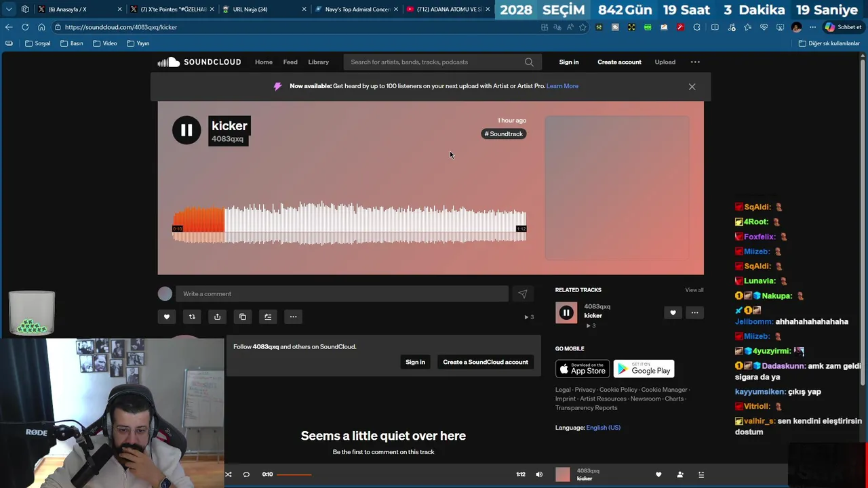This screenshot has width=868, height=488.
Task: Open the Google Play download badge
Action: [644, 369]
